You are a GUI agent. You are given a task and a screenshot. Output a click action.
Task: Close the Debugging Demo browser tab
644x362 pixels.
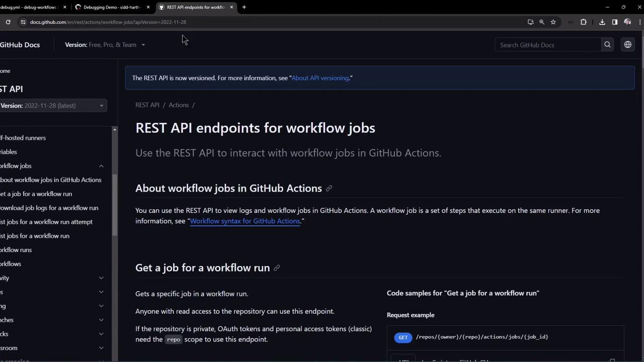(x=148, y=7)
